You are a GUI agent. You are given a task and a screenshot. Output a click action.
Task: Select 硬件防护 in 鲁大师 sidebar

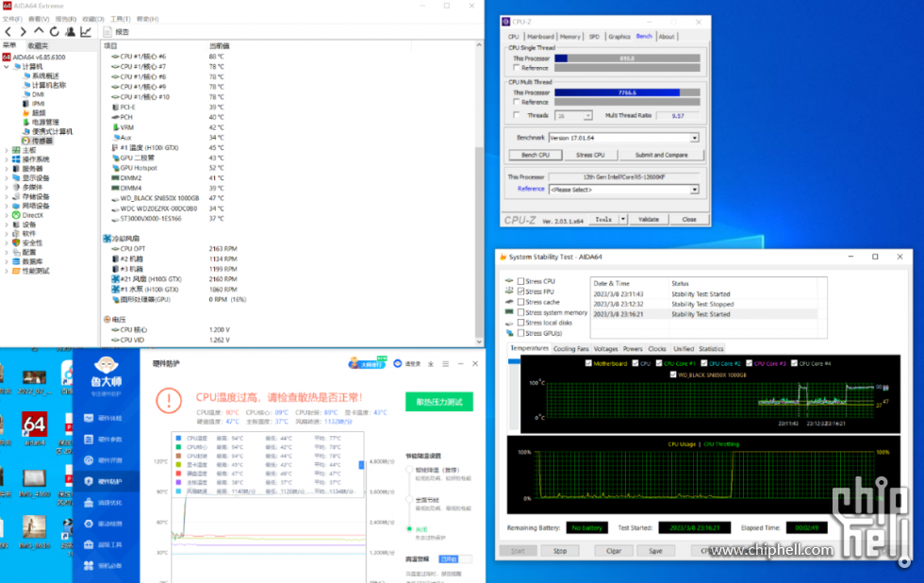click(x=106, y=481)
